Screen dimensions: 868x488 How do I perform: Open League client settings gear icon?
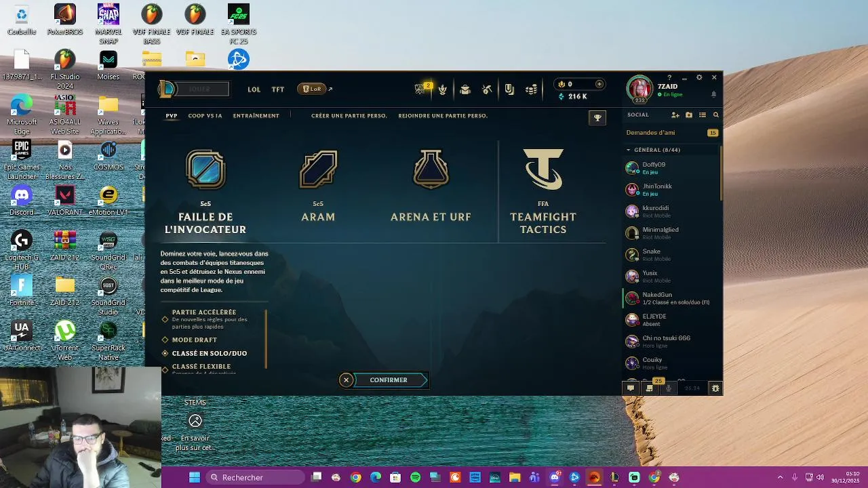(699, 77)
